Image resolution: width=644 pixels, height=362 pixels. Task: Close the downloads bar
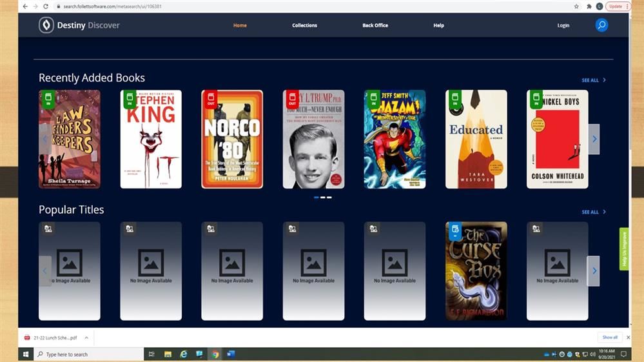(628, 337)
